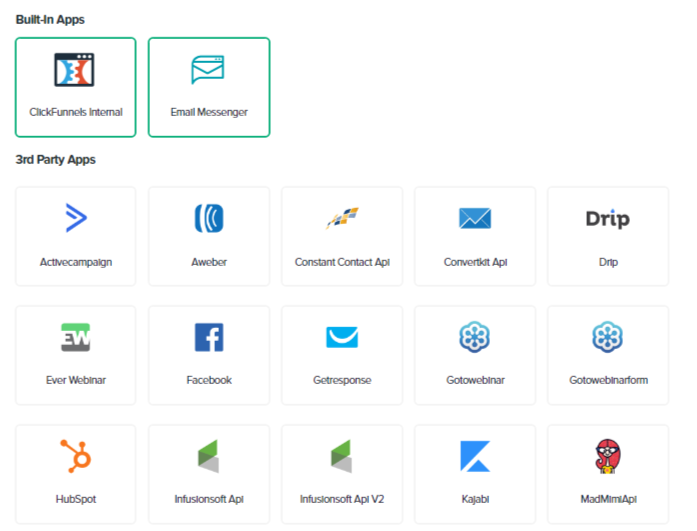This screenshot has height=531, width=697.
Task: Click the "Getresponse" label text
Action: [342, 380]
